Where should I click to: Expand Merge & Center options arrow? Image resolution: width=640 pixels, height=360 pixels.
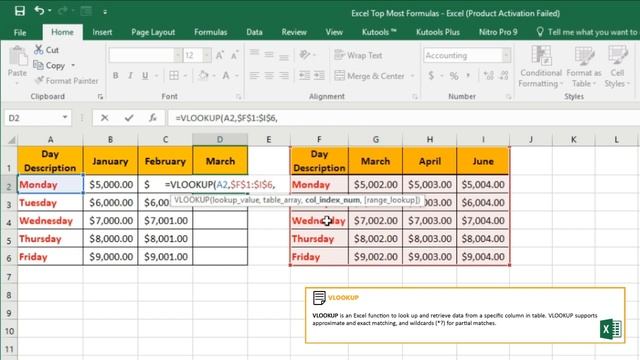[x=412, y=76]
